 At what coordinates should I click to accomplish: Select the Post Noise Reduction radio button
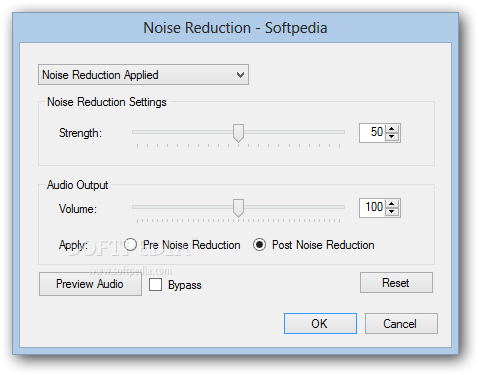tap(259, 245)
